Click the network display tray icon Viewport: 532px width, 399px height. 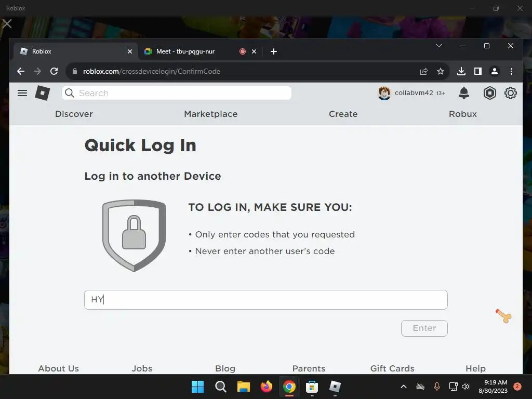coord(453,387)
